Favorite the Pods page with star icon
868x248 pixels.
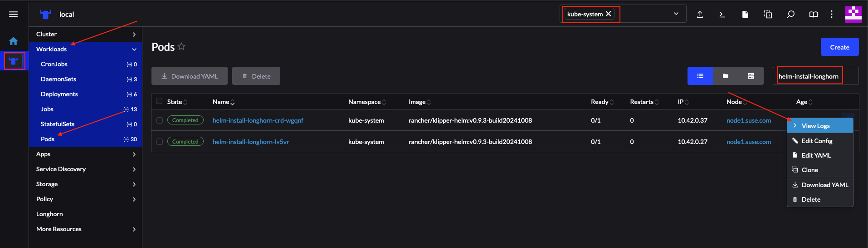click(x=181, y=46)
